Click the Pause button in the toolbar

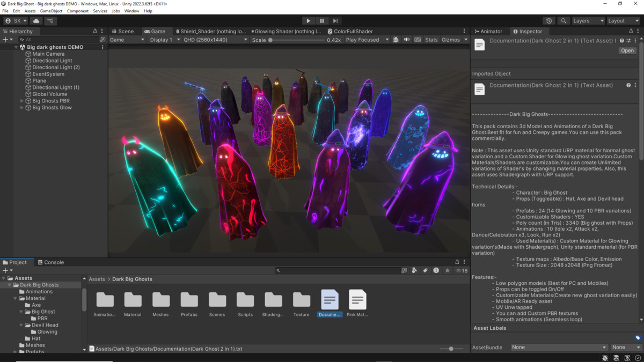point(321,20)
